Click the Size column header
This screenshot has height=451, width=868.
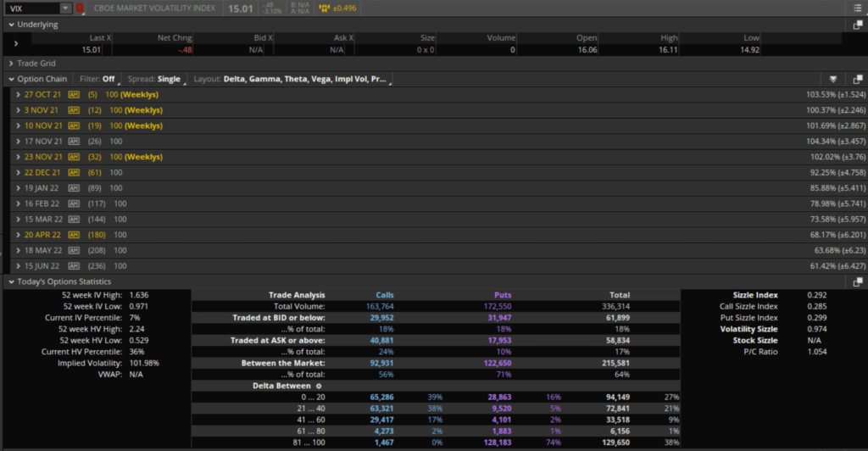427,37
